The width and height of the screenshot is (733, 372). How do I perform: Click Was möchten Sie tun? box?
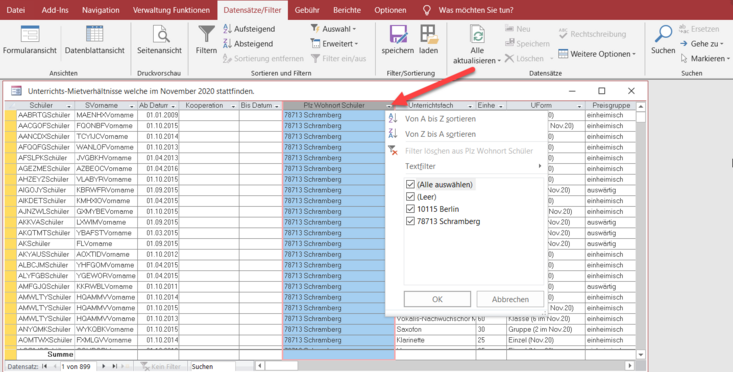pos(475,10)
